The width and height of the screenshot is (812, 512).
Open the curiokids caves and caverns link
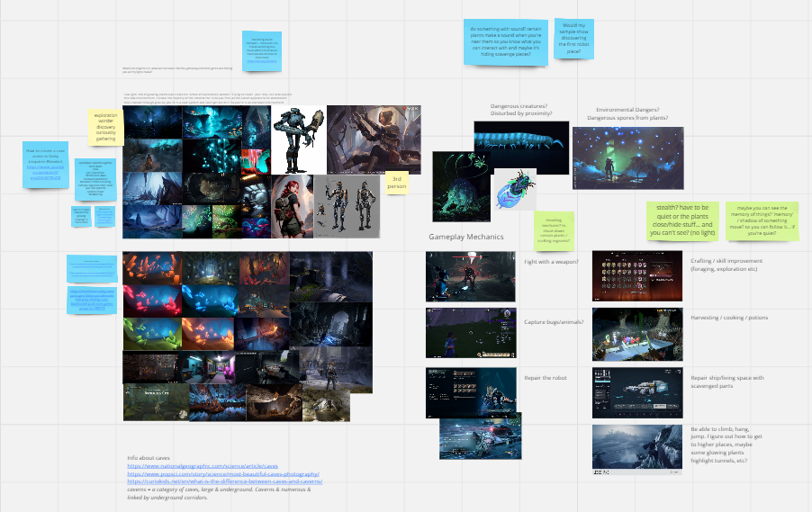(x=225, y=481)
